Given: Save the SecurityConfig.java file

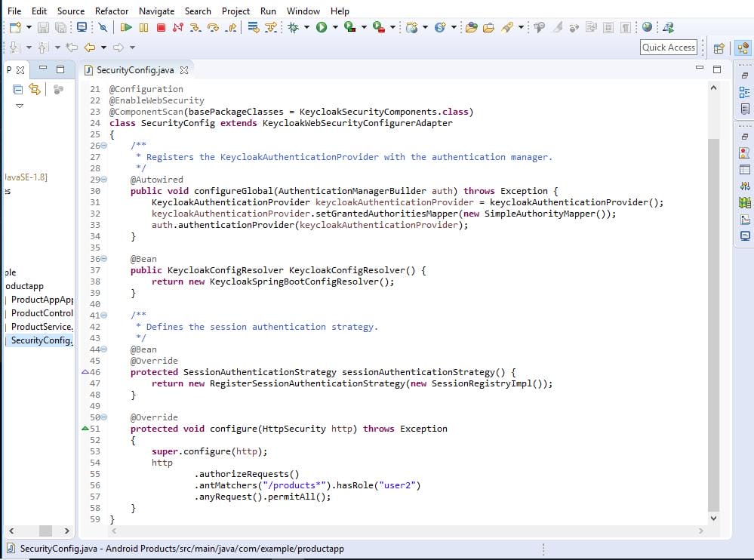Looking at the screenshot, I should point(44,28).
